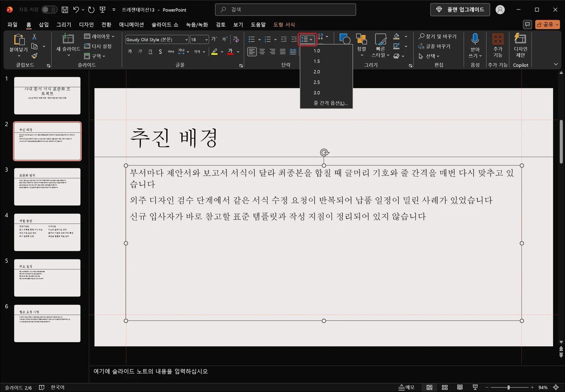Click Find and Replace (찾기 및 바꾸기)
The width and height of the screenshot is (565, 392).
point(438,36)
